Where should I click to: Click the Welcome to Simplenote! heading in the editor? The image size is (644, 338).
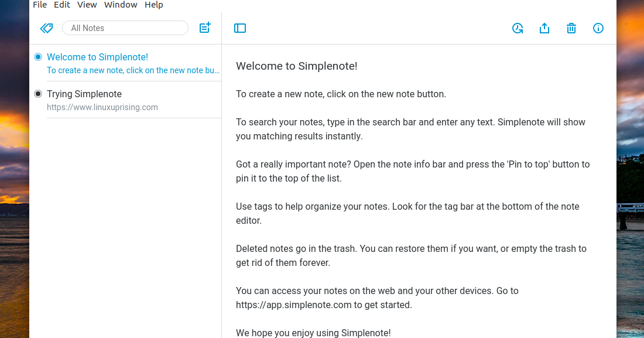pyautogui.click(x=296, y=66)
